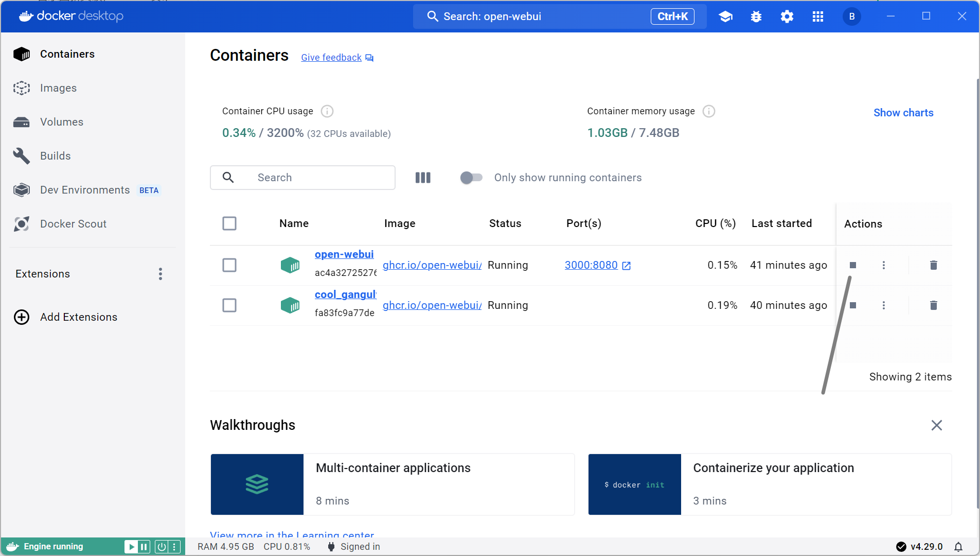Stop the open-webui container
980x556 pixels.
tap(853, 265)
